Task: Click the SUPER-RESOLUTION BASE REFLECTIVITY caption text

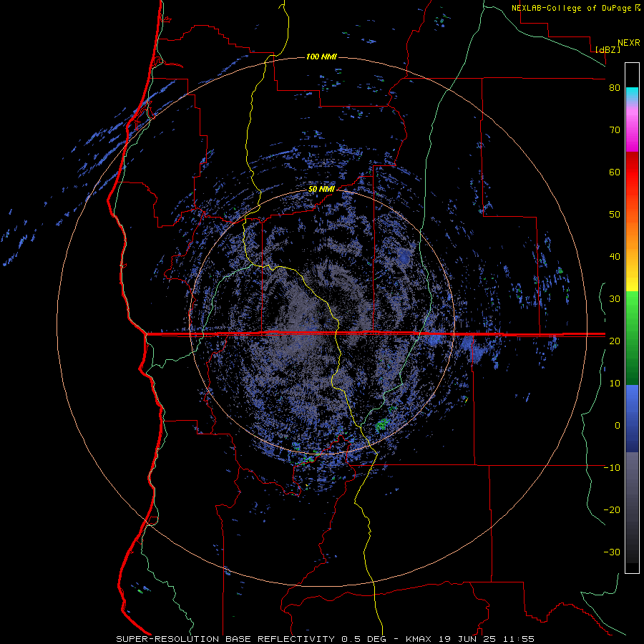Action: click(225, 639)
